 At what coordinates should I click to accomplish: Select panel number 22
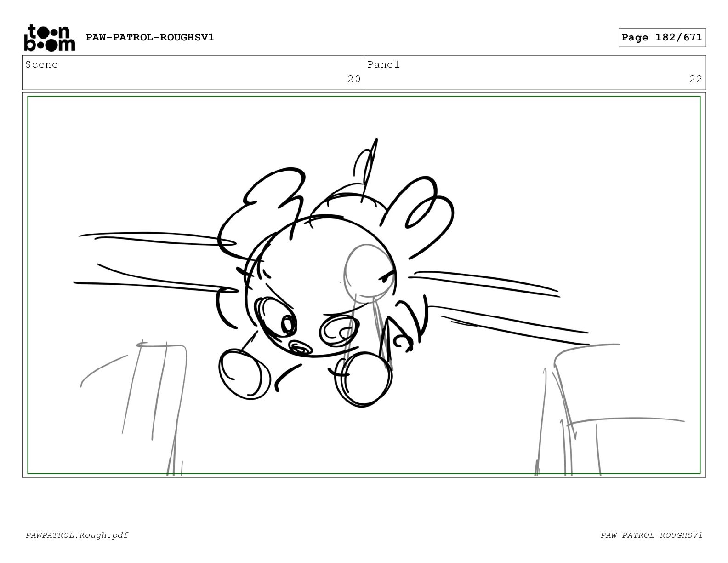point(696,80)
